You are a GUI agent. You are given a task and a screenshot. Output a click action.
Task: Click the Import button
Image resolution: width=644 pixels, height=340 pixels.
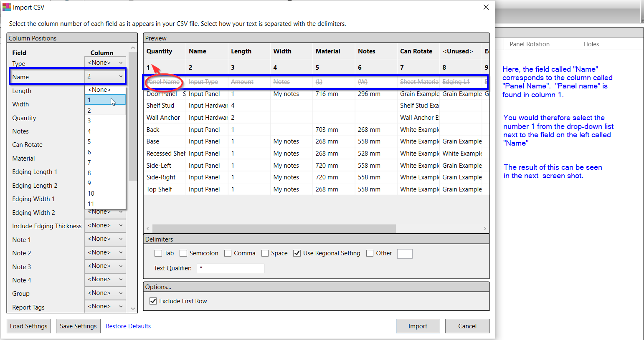(418, 326)
